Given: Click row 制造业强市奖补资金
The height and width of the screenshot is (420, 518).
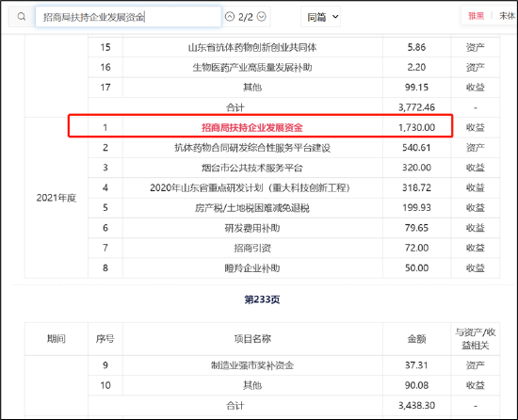Looking at the screenshot, I should tap(252, 365).
